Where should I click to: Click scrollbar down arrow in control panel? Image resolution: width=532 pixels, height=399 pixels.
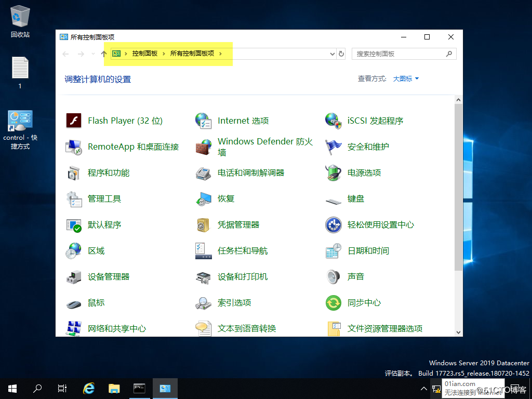pos(458,332)
